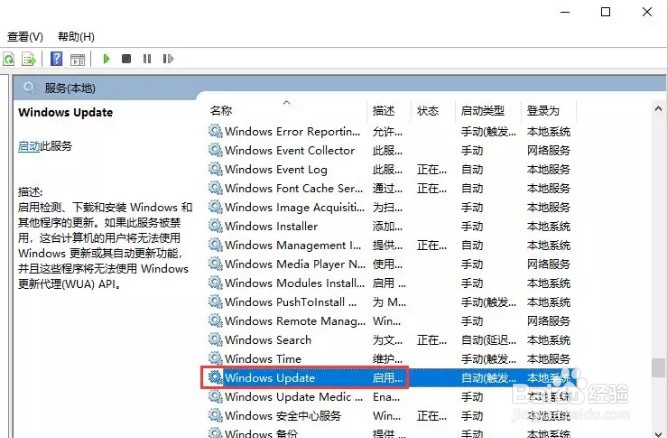This screenshot has width=668, height=438.
Task: Select the Windows Update Medic service name
Action: pyautogui.click(x=294, y=397)
